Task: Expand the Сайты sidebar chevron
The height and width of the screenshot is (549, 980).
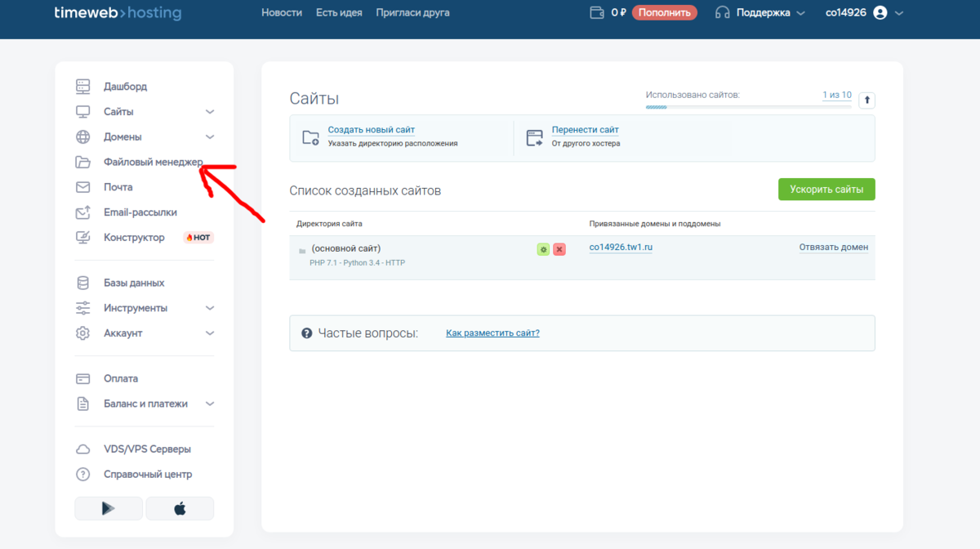Action: click(210, 112)
